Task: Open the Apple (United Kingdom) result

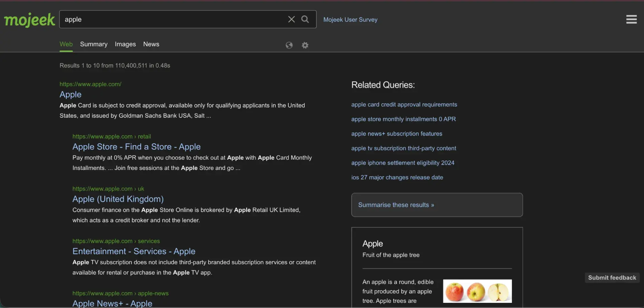Action: (118, 199)
